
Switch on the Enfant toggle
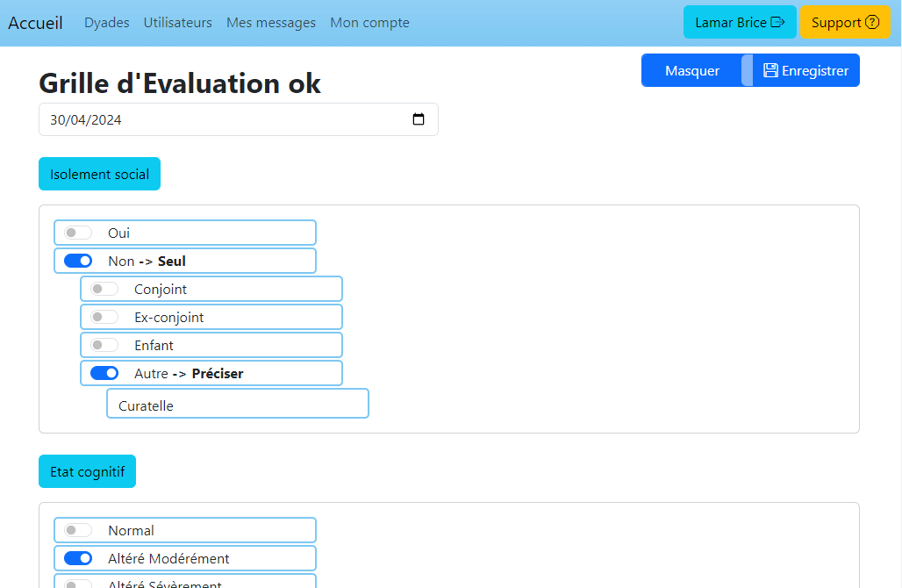click(x=104, y=345)
